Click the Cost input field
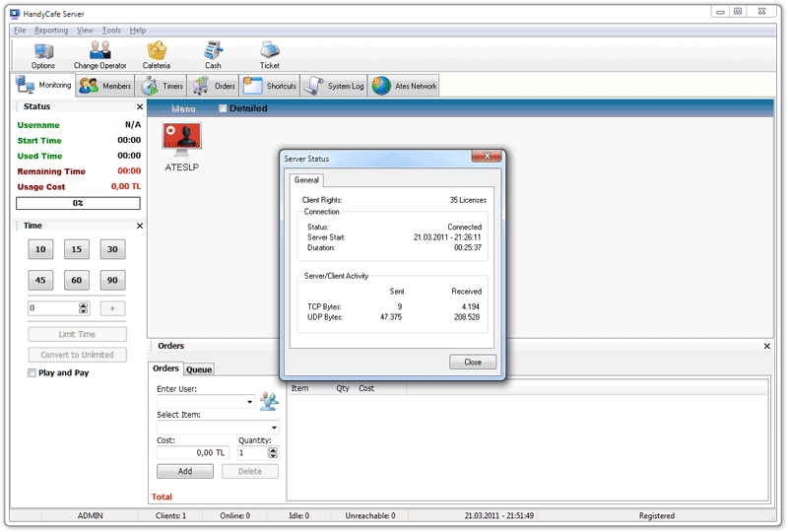The image size is (788, 532). point(192,453)
